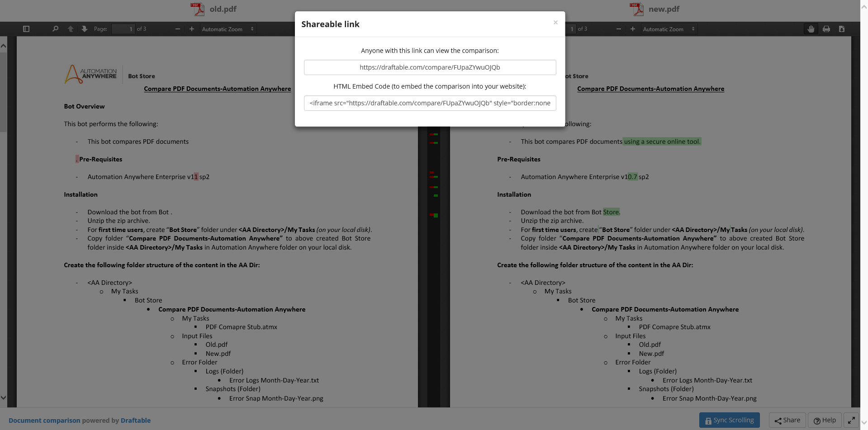868x430 pixels.
Task: Zoom out in the old.pdf viewer
Action: [178, 29]
